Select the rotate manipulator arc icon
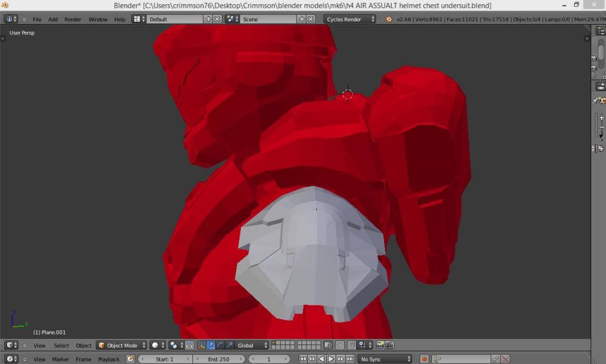606x364 pixels. [x=220, y=345]
